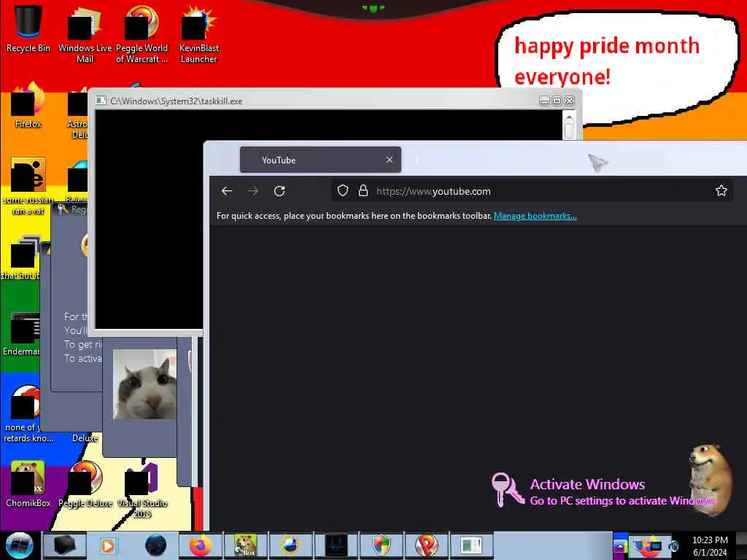Reload the YouTube page
The height and width of the screenshot is (560, 747).
(279, 191)
